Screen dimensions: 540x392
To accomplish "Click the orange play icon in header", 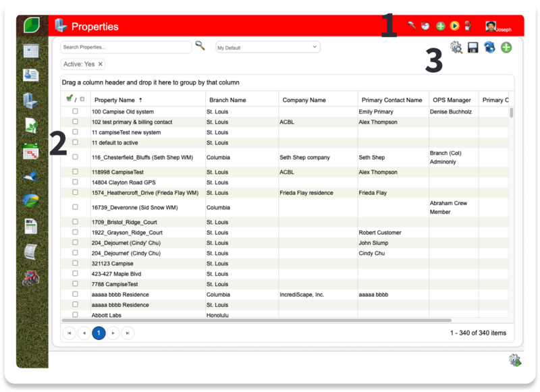I will point(454,26).
